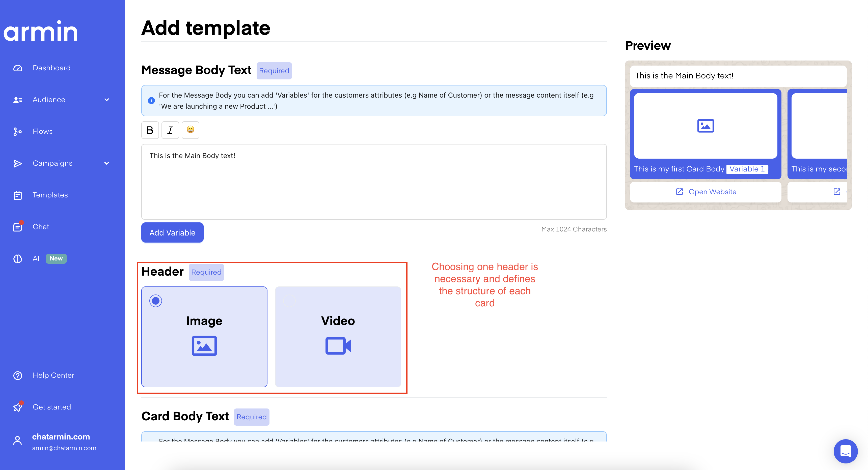Select the Image header radio button
The width and height of the screenshot is (868, 470).
tap(156, 301)
